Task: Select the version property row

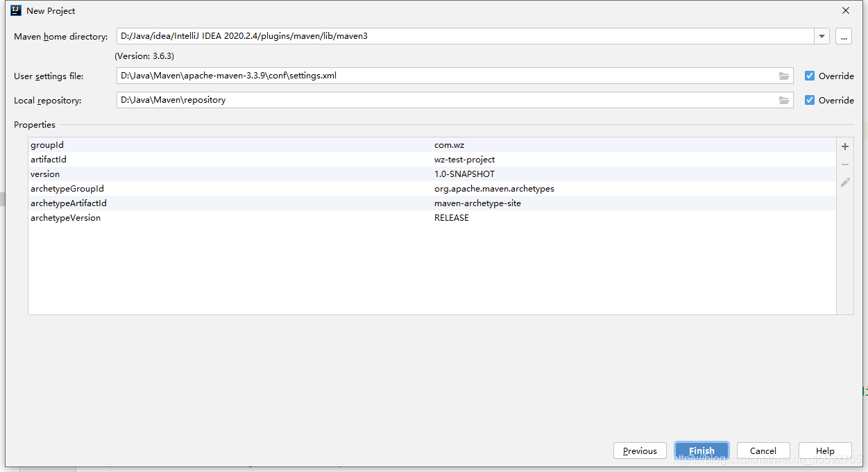Action: [x=432, y=174]
